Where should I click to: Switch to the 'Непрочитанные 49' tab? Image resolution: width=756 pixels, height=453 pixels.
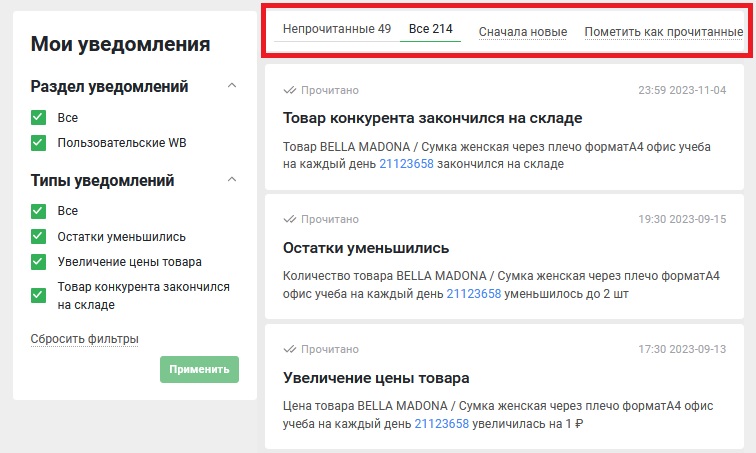(x=336, y=30)
